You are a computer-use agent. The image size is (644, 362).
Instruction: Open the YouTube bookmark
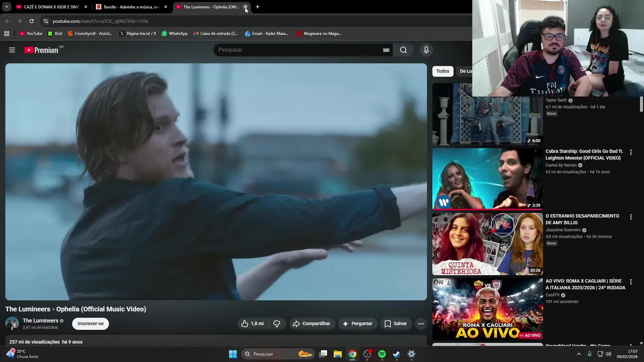click(31, 33)
